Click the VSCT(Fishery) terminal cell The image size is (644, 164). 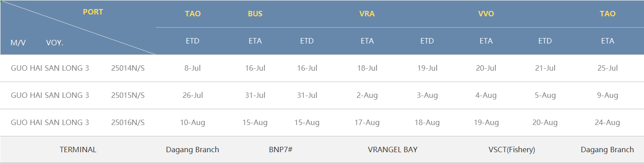tap(512, 150)
